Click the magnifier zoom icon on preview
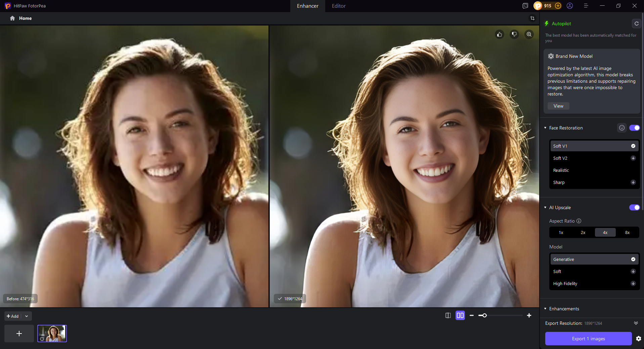 [x=529, y=34]
